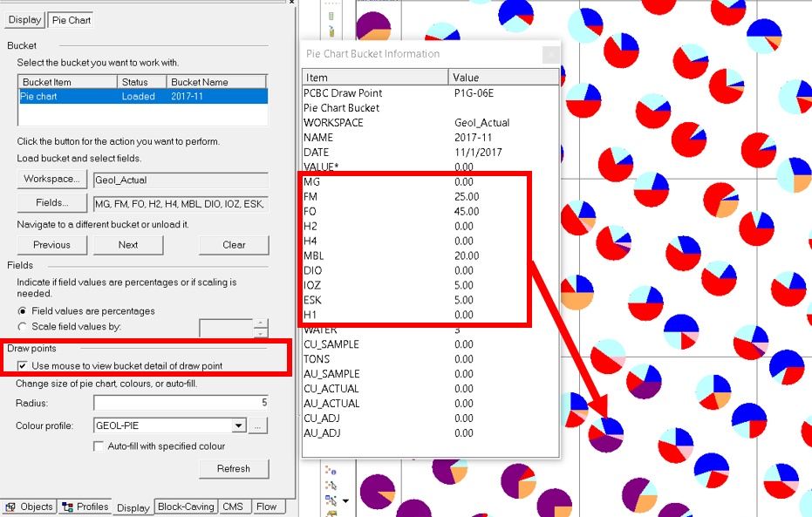This screenshot has height=517, width=812.
Task: Enable 'Use mouse to view bucket detail' checkbox
Action: coord(23,365)
